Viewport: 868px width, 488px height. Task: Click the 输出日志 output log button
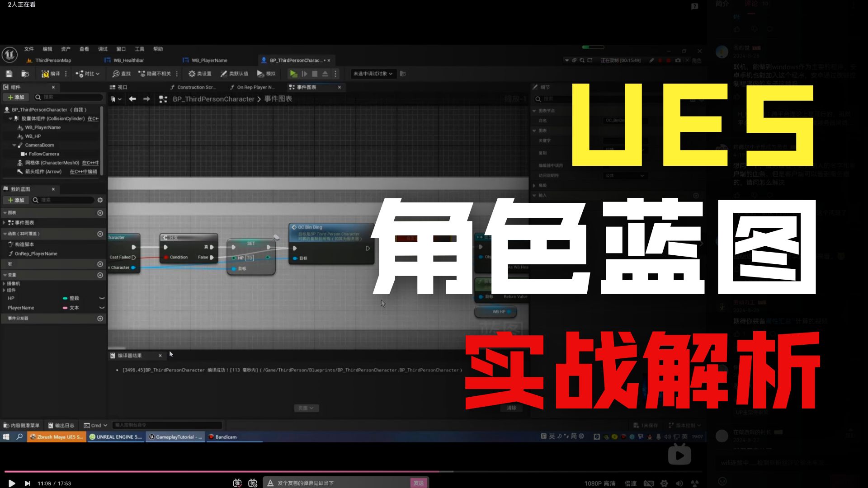tap(61, 425)
